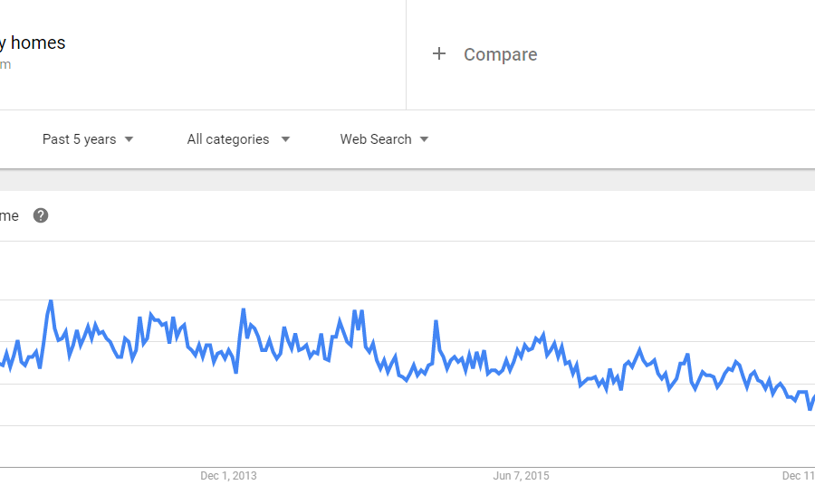This screenshot has width=815, height=504.
Task: Open the Past 5 years time range
Action: 80,139
